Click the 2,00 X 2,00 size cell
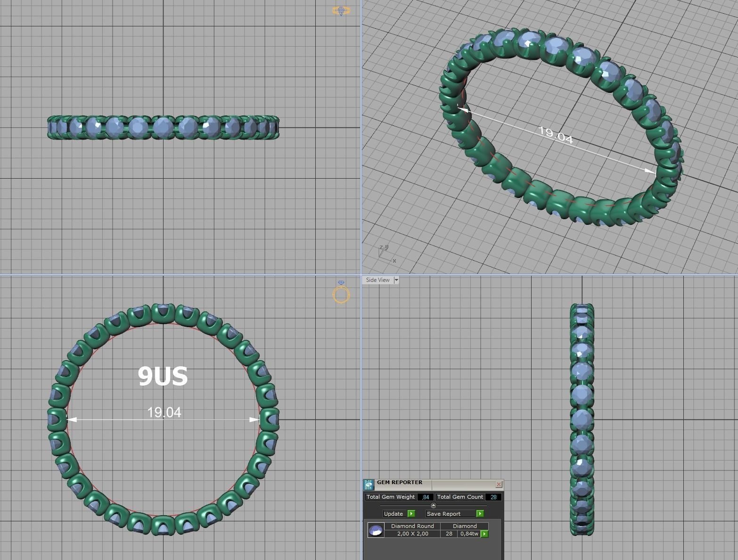The width and height of the screenshot is (738, 560). coord(412,534)
